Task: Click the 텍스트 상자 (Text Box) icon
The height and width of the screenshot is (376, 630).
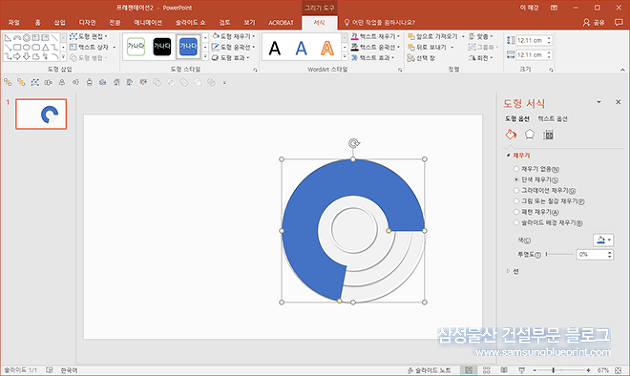Action: [73, 47]
